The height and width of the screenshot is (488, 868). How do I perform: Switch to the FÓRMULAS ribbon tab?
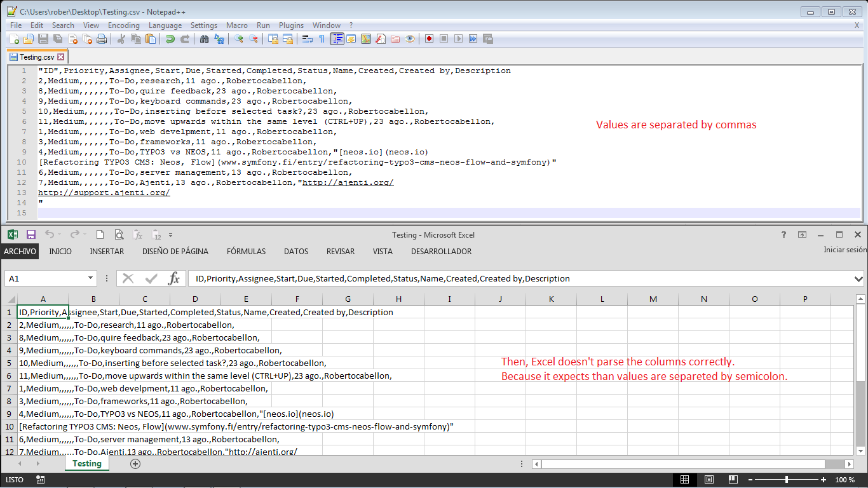tap(246, 252)
